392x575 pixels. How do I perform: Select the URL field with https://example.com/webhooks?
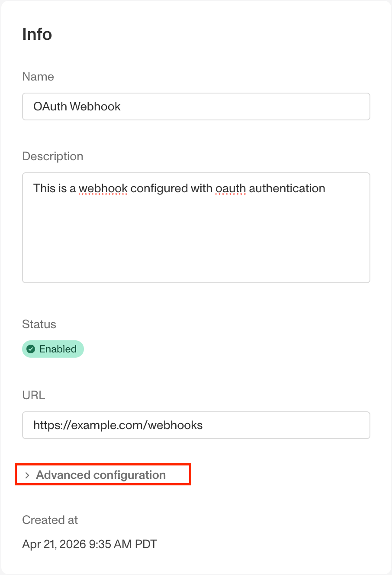(x=196, y=425)
